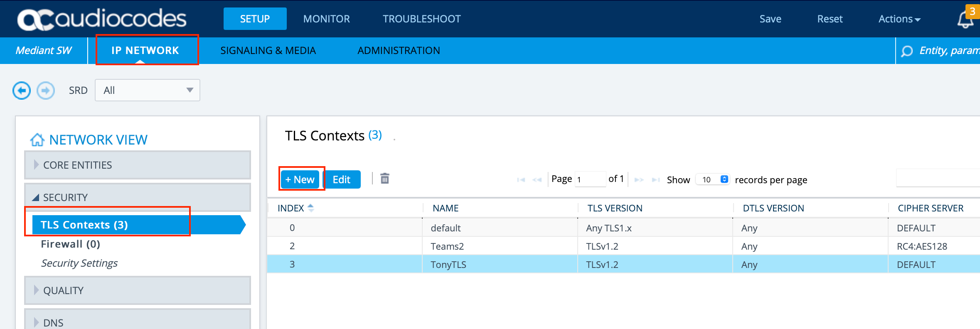Switch to the MONITOR tab
980x329 pixels.
(327, 19)
